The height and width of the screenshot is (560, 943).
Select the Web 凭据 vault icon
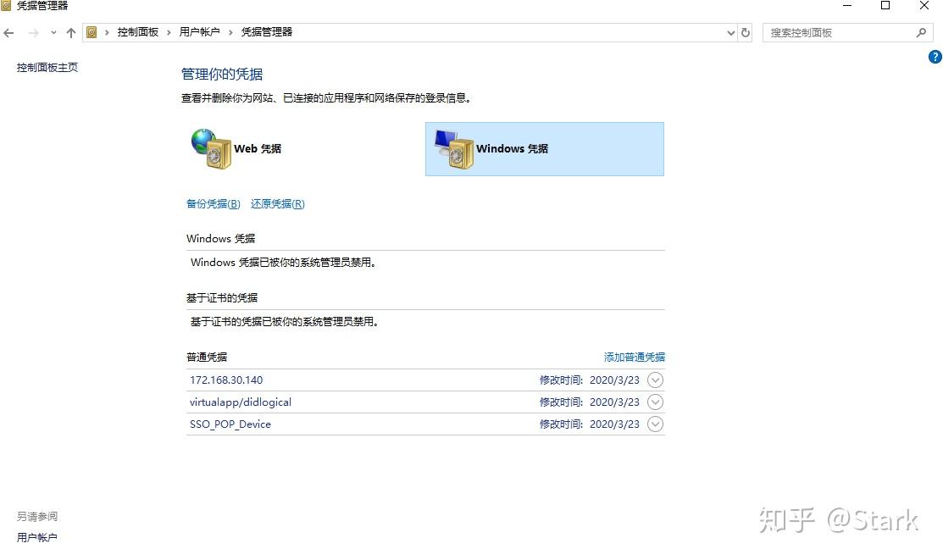click(x=211, y=148)
